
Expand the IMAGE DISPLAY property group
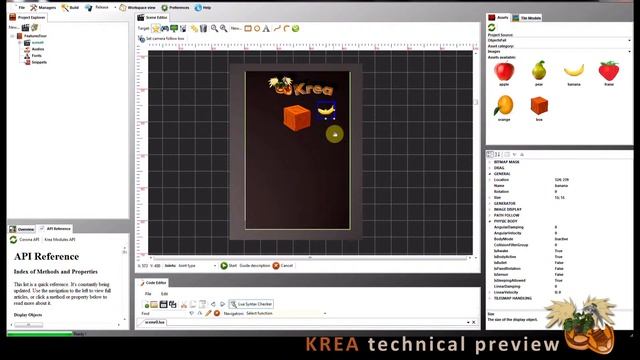490,209
